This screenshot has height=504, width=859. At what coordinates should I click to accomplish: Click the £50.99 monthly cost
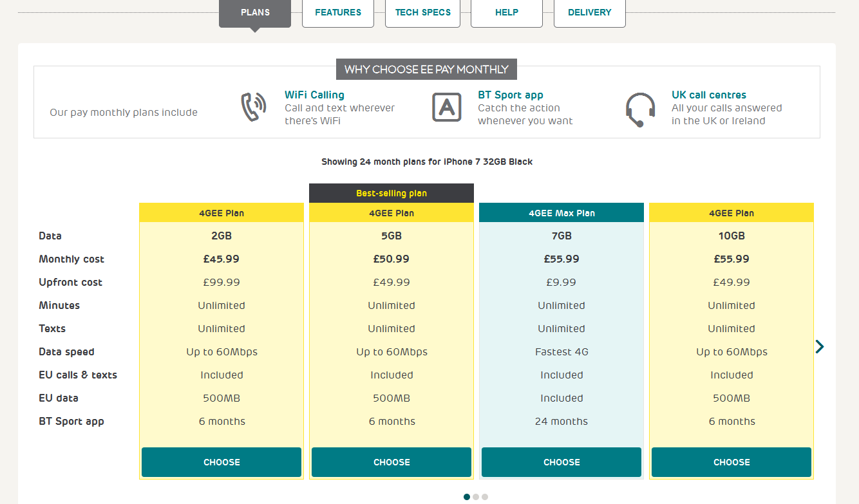point(392,259)
